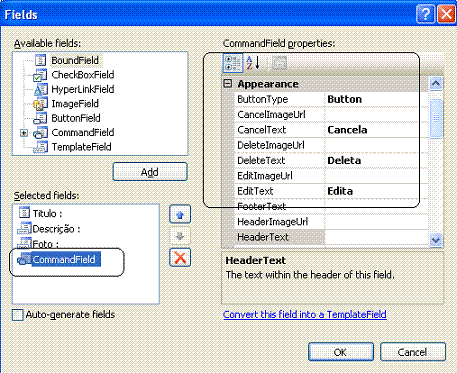Expand the CommandField node in Available fields

point(24,133)
